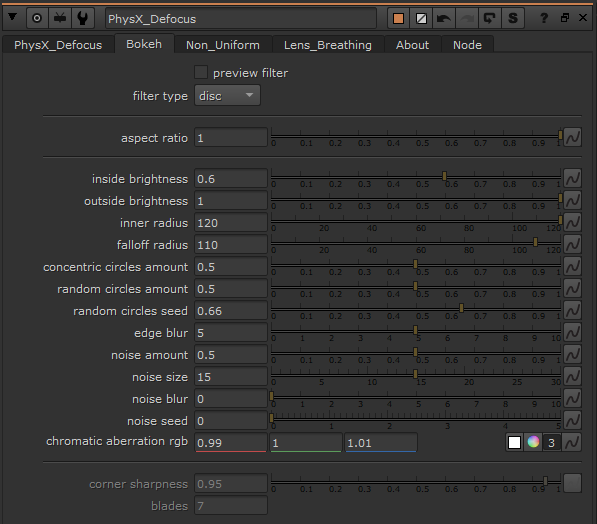
Task: Click the S icon in header
Action: pos(512,18)
